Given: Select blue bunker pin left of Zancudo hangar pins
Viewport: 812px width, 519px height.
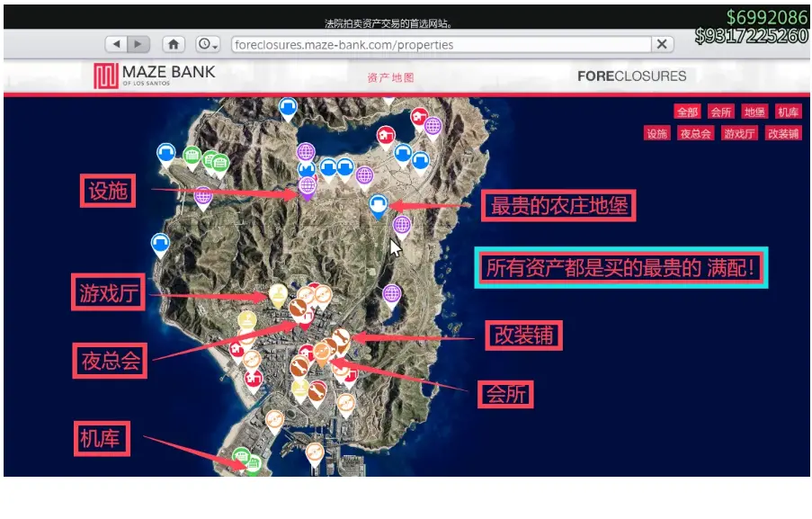Looking at the screenshot, I should pos(166,154).
